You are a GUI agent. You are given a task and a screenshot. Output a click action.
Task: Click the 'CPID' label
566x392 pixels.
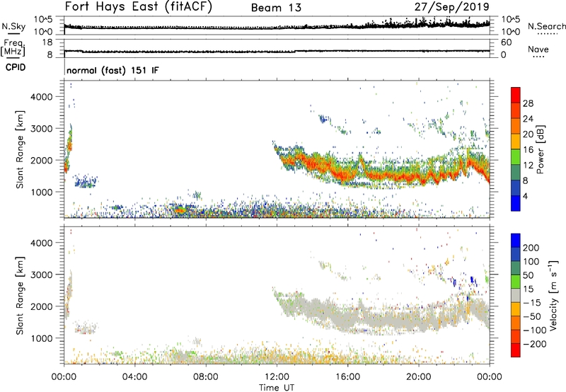click(16, 67)
